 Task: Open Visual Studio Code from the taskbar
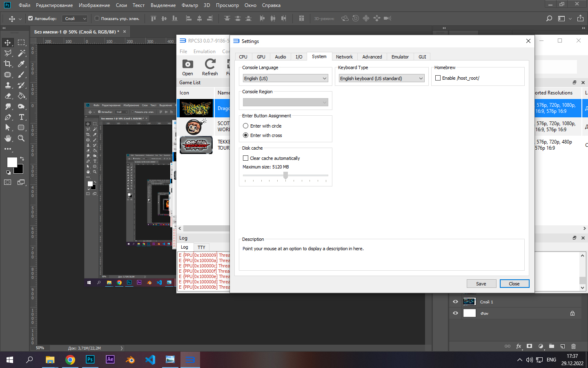tap(150, 360)
